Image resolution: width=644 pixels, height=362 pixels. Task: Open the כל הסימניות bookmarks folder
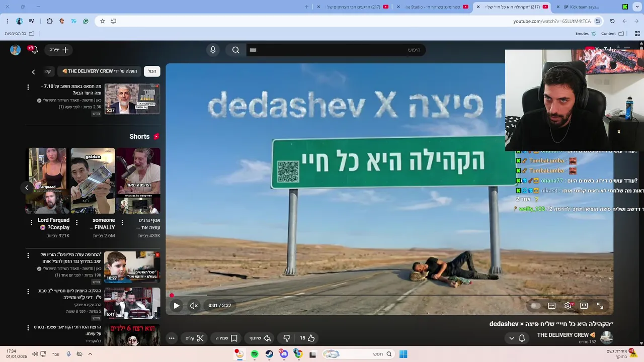click(x=20, y=34)
